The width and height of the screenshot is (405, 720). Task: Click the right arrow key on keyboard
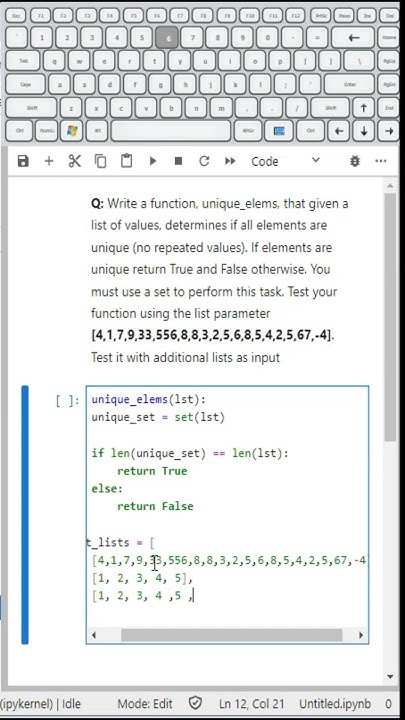pyautogui.click(x=388, y=131)
